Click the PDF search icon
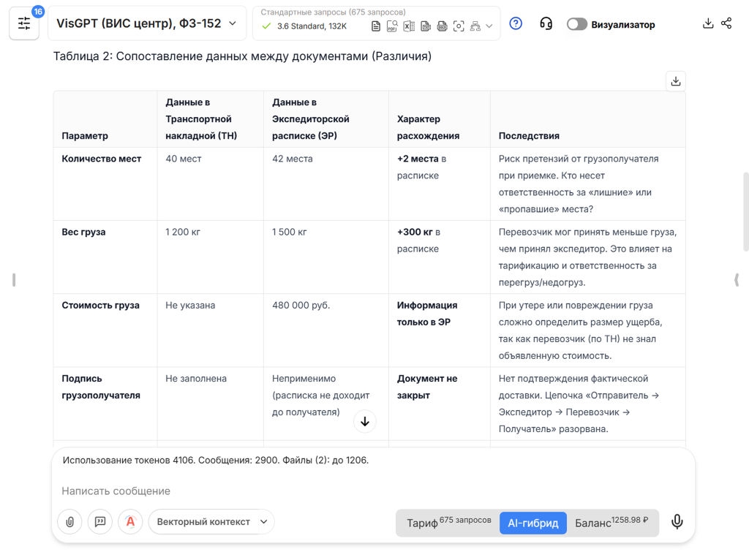 (392, 26)
